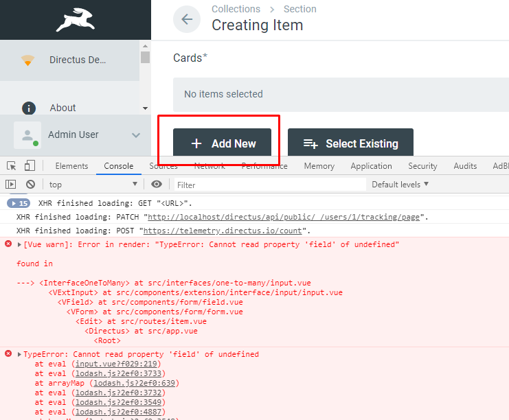The width and height of the screenshot is (509, 420).
Task: Click the InterfaceOneToMany trace line
Action: tap(164, 283)
